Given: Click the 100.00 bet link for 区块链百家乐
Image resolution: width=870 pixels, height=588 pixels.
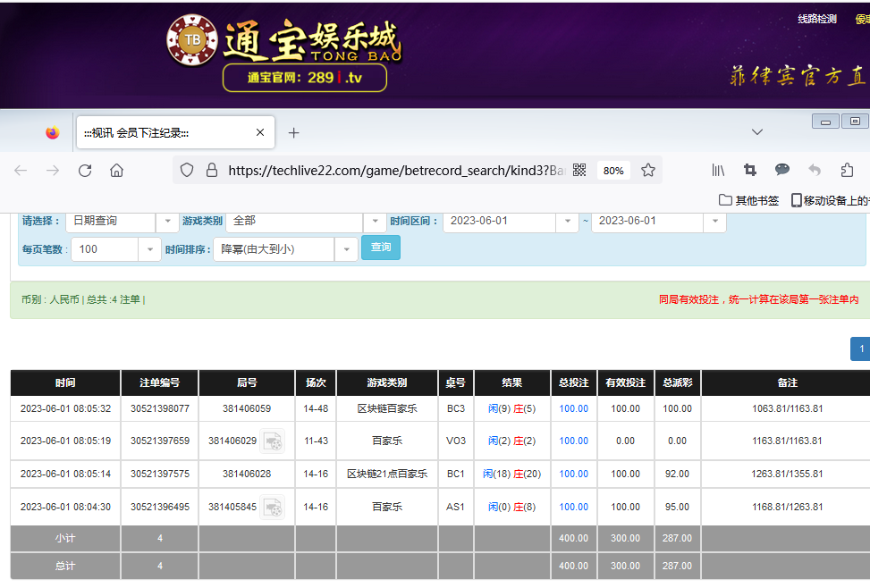Looking at the screenshot, I should click(573, 408).
